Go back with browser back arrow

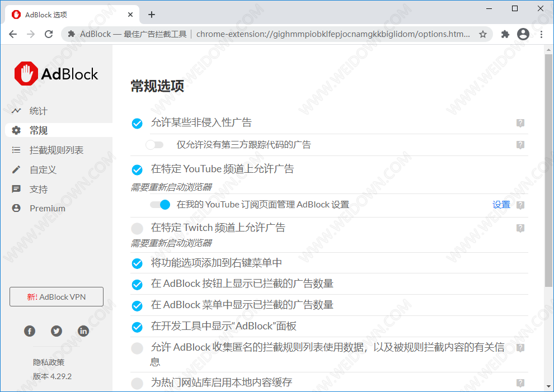coord(13,34)
